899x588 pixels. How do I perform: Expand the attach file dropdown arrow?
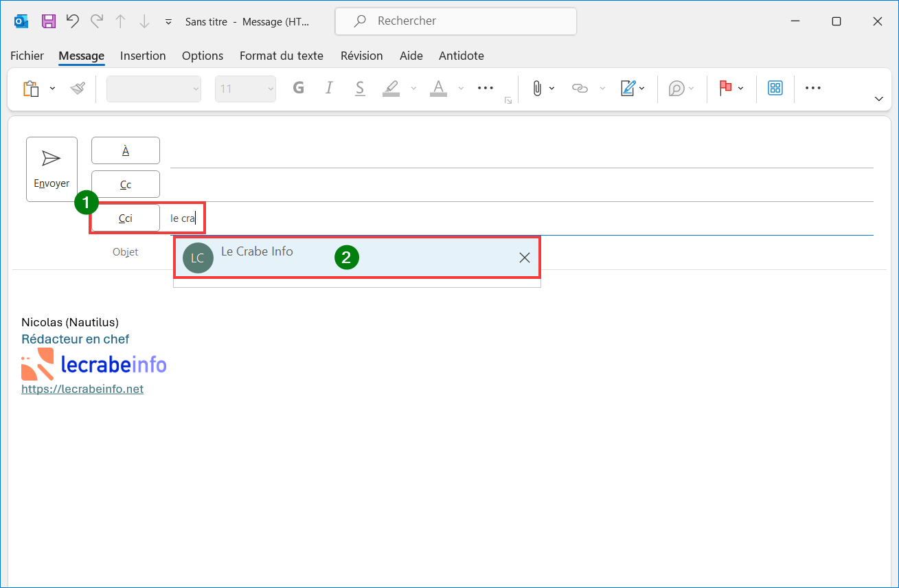(x=552, y=89)
